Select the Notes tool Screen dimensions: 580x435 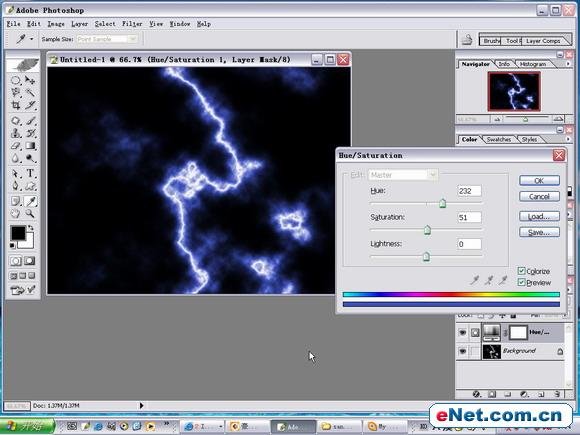point(16,201)
